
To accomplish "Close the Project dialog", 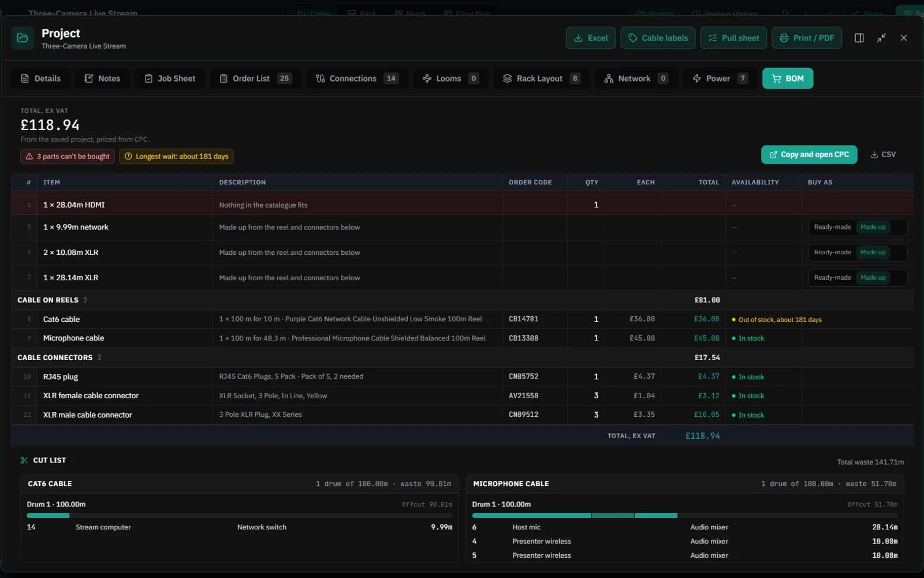I will pyautogui.click(x=904, y=38).
